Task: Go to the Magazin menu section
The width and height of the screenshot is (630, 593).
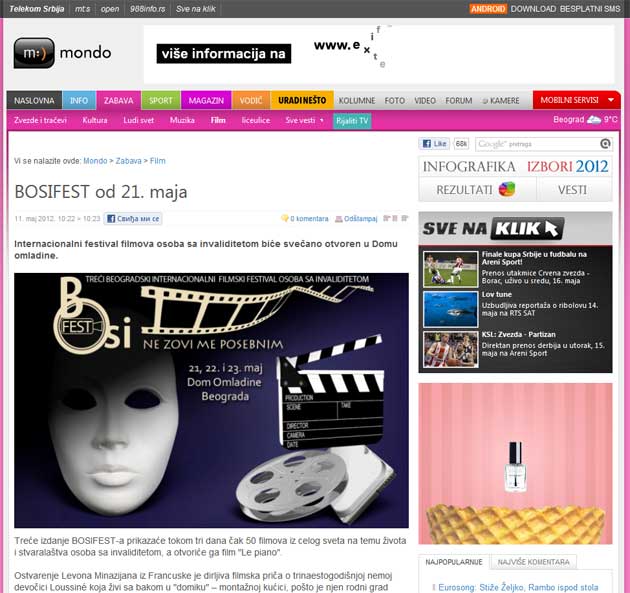Action: (206, 100)
